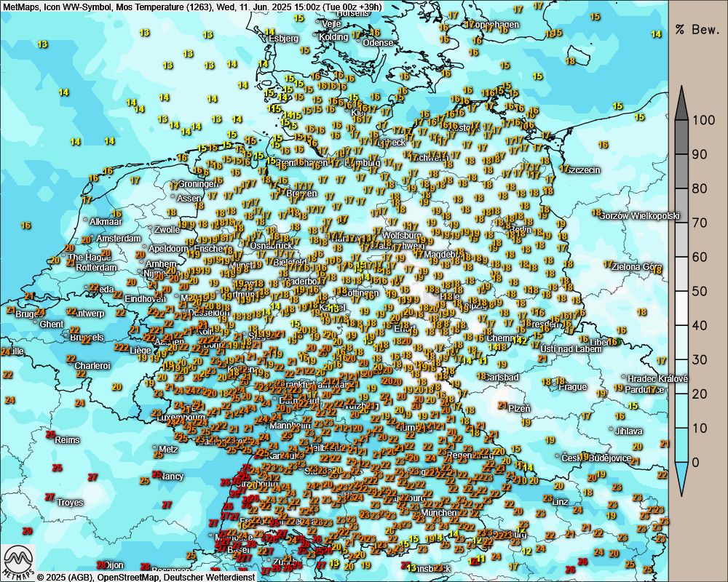Click the Gorzów Wielkopolski label

pyautogui.click(x=641, y=216)
